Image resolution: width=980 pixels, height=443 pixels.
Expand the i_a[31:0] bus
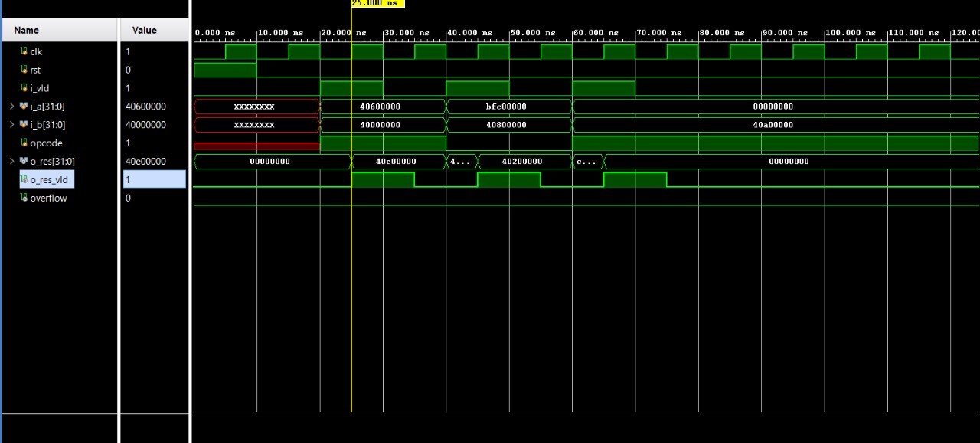point(11,107)
